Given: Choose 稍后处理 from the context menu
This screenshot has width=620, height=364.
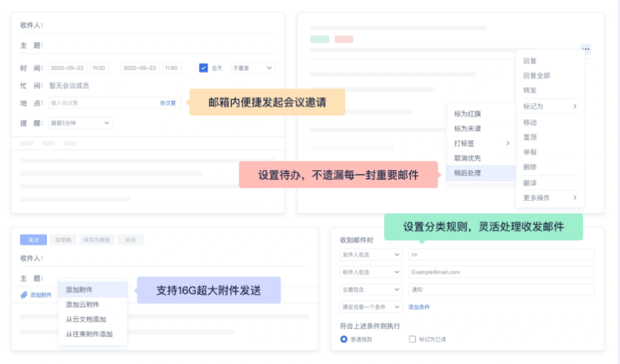Looking at the screenshot, I should point(467,173).
